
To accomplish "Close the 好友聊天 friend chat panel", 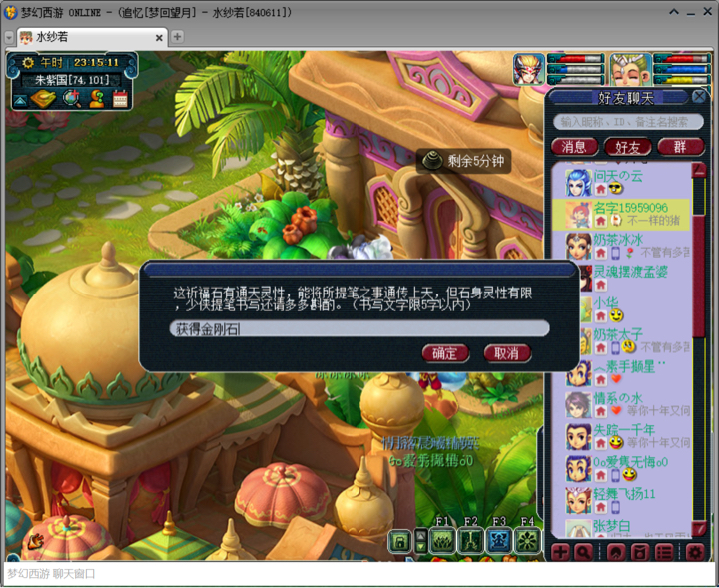I will point(699,96).
